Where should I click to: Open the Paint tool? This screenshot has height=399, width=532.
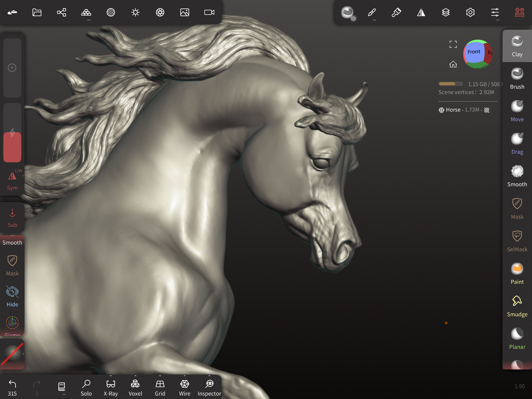[517, 273]
